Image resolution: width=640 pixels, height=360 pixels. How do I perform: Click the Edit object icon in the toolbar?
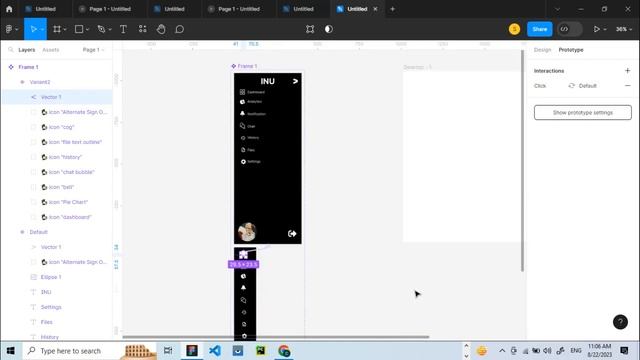point(310,29)
